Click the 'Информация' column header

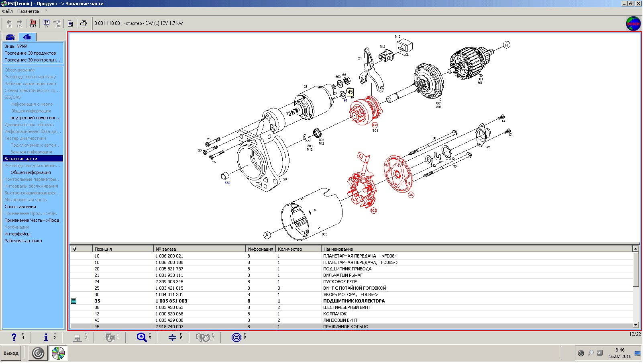click(261, 249)
